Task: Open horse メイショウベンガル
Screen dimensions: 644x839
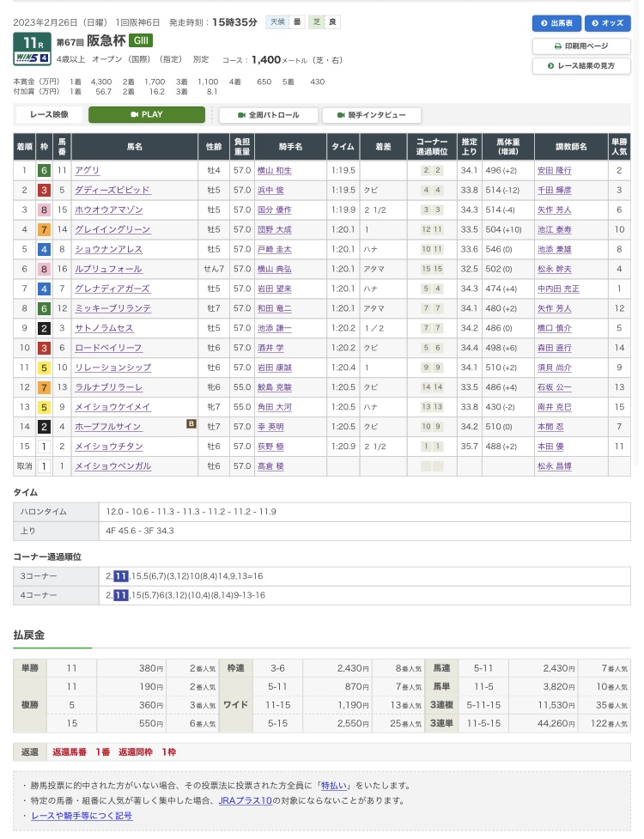Action: pos(112,466)
